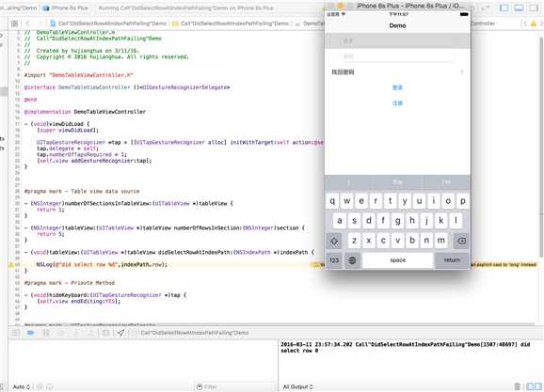Tap the first prediction suggestion above keyboard
The image size is (544, 392).
tap(348, 182)
